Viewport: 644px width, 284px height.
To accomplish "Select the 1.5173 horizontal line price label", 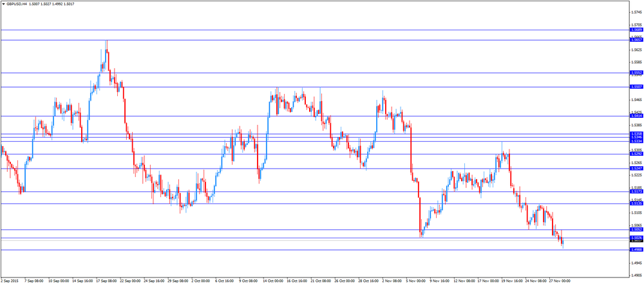I will pos(636,191).
